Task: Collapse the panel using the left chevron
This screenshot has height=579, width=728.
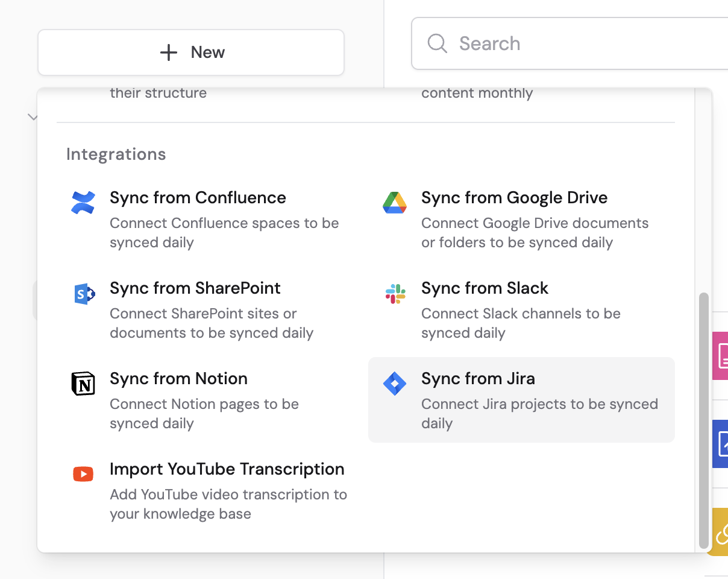Action: pos(33,117)
